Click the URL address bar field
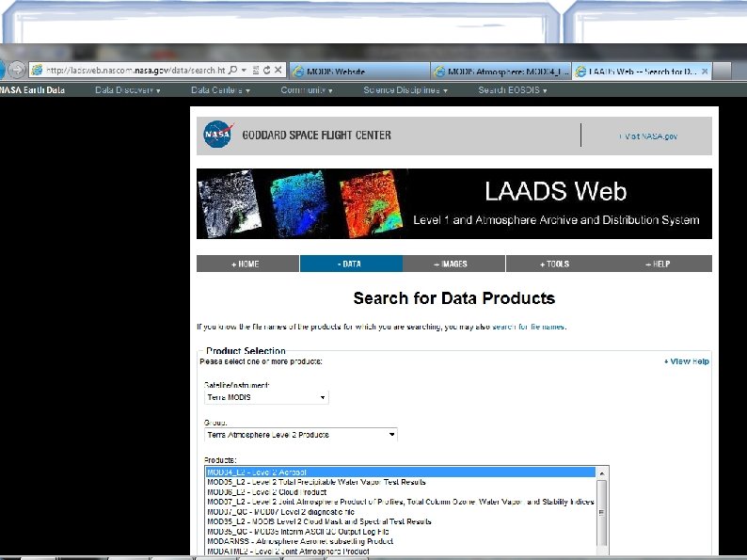 [135, 70]
